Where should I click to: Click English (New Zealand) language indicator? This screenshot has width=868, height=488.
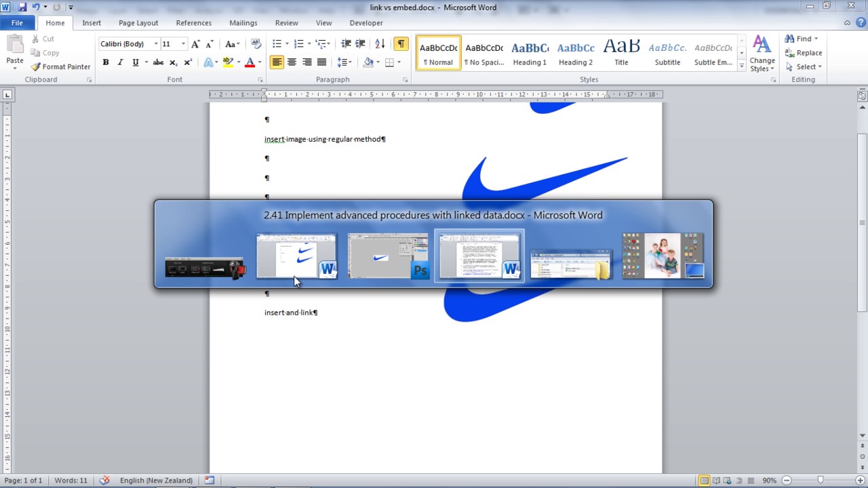[x=156, y=481]
